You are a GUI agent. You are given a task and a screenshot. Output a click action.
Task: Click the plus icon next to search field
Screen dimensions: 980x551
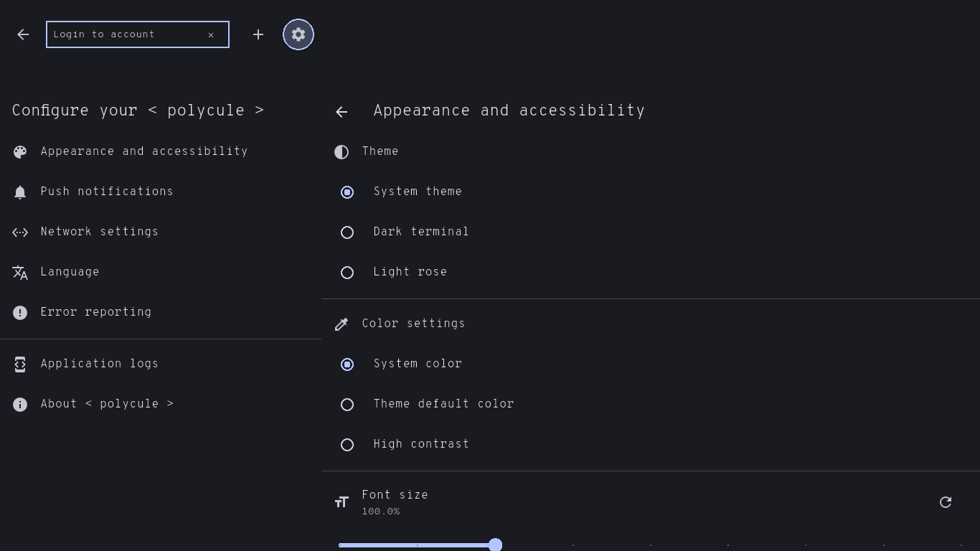pos(258,34)
